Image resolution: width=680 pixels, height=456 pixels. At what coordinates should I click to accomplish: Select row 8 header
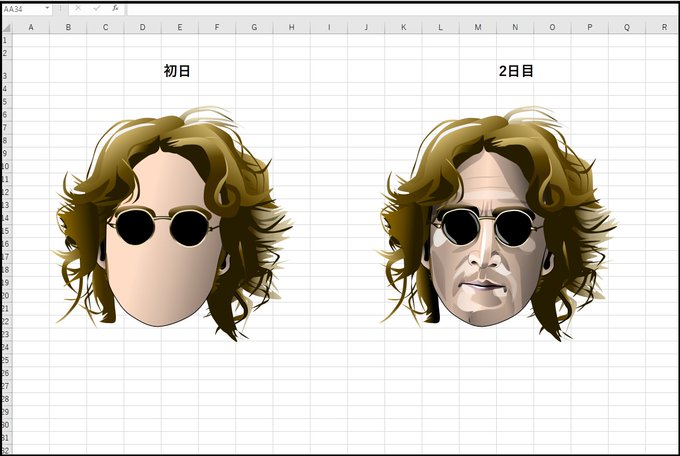pos(6,141)
